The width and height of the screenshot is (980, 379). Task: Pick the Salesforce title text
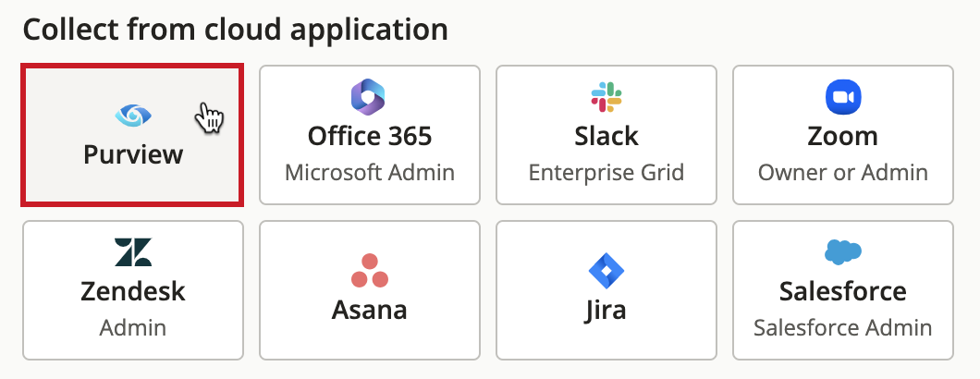coord(843,291)
